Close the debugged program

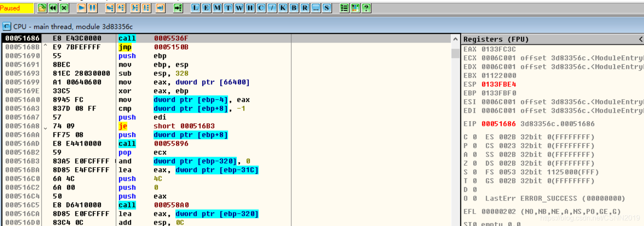click(64, 8)
